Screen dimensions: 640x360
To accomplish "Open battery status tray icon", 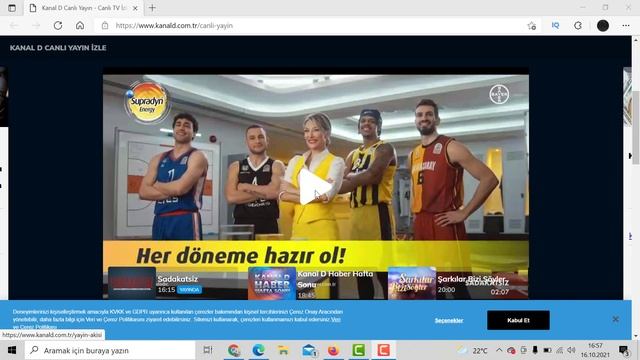I will coord(548,350).
